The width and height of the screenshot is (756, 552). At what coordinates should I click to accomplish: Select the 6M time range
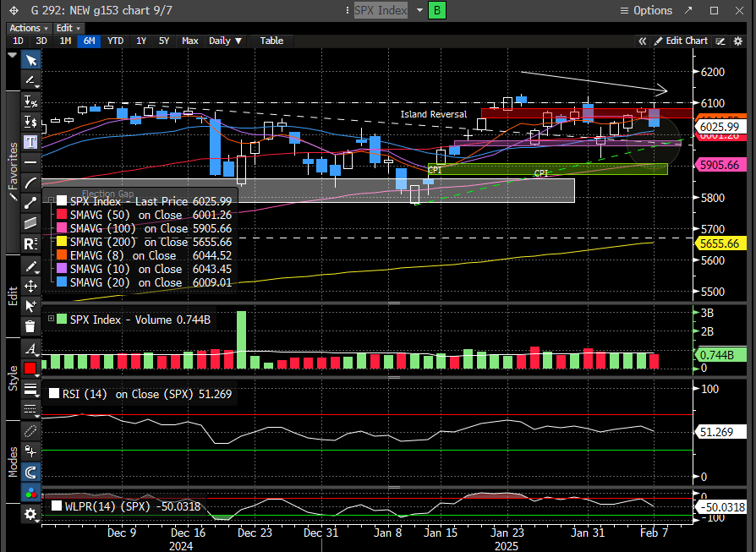click(89, 41)
